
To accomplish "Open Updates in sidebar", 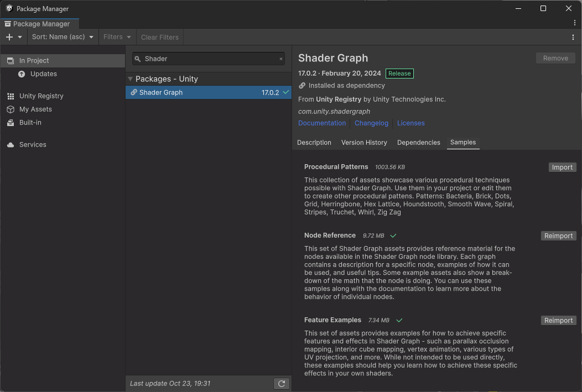I will [43, 74].
